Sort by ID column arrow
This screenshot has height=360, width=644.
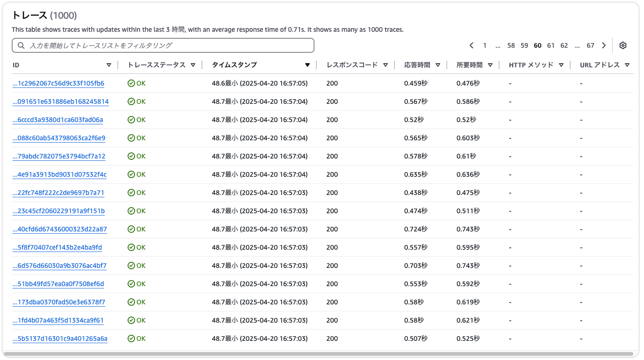109,65
